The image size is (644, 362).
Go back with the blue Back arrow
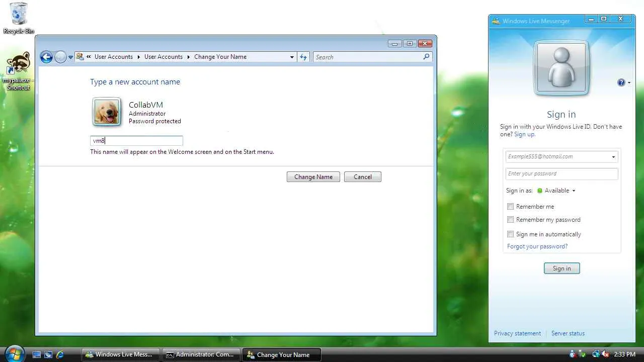[46, 57]
